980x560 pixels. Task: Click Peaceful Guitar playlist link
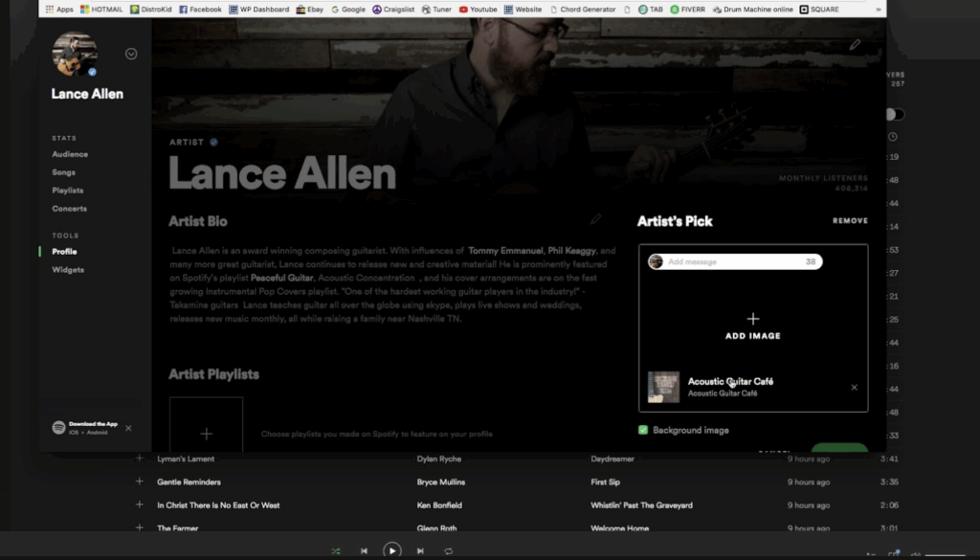[x=282, y=279]
